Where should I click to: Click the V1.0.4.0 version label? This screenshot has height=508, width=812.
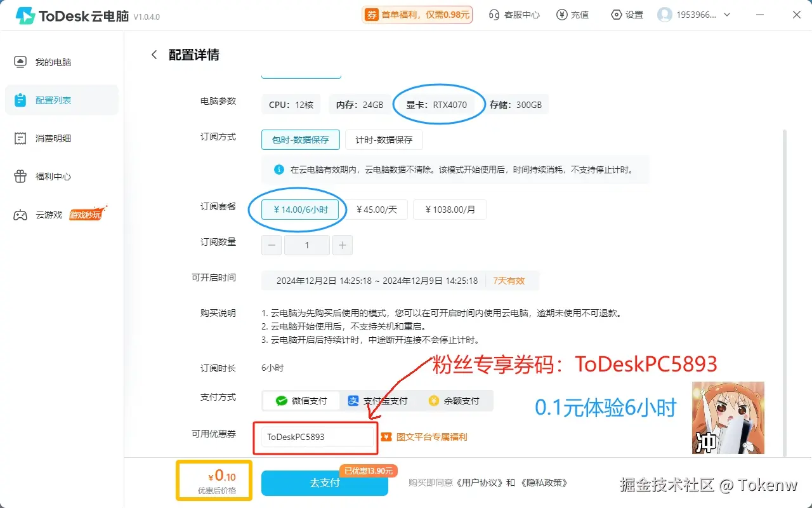click(x=147, y=17)
